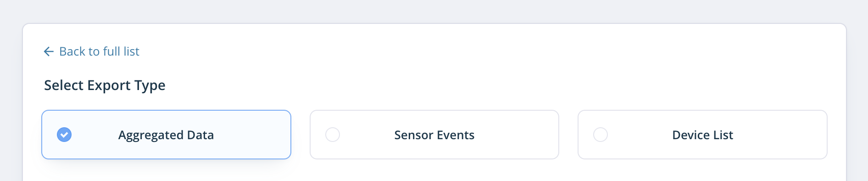Return to the full list via the left arrow
This screenshot has width=868, height=181.
tap(49, 51)
